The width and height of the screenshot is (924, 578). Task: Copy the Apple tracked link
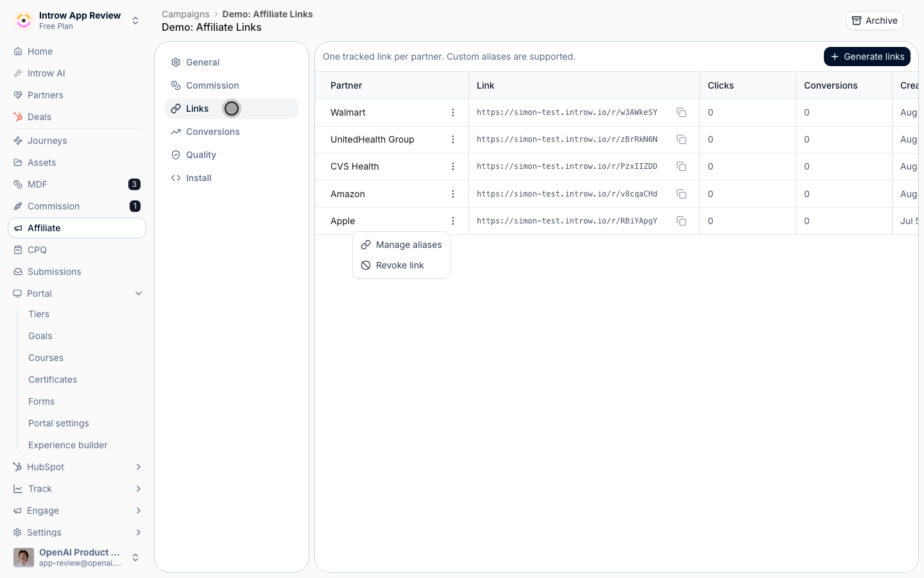[681, 221]
